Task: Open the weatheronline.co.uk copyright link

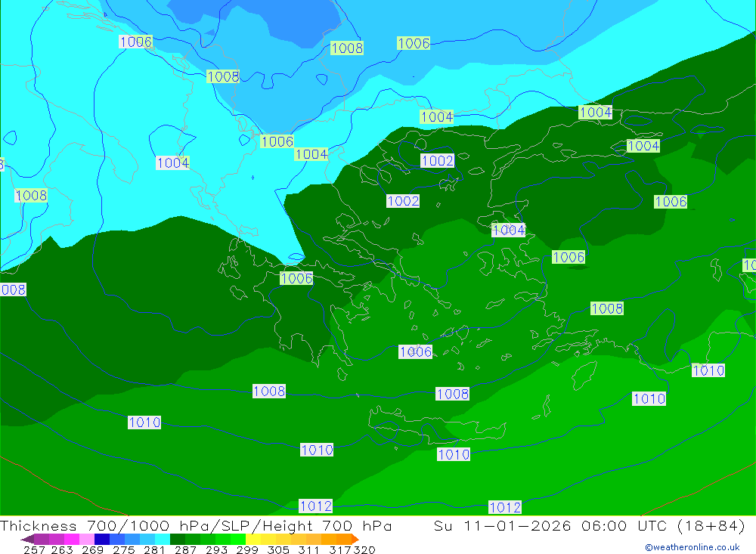Action: [692, 547]
